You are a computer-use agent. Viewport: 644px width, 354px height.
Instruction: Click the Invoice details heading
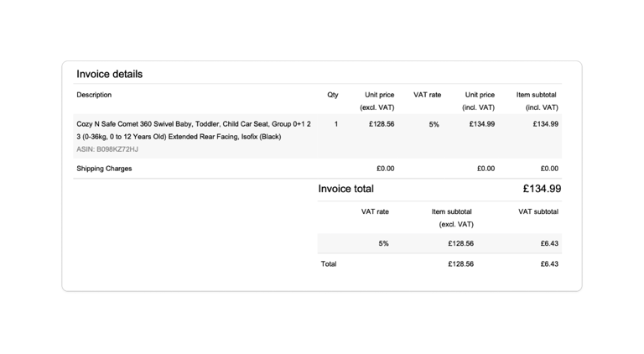pos(109,74)
